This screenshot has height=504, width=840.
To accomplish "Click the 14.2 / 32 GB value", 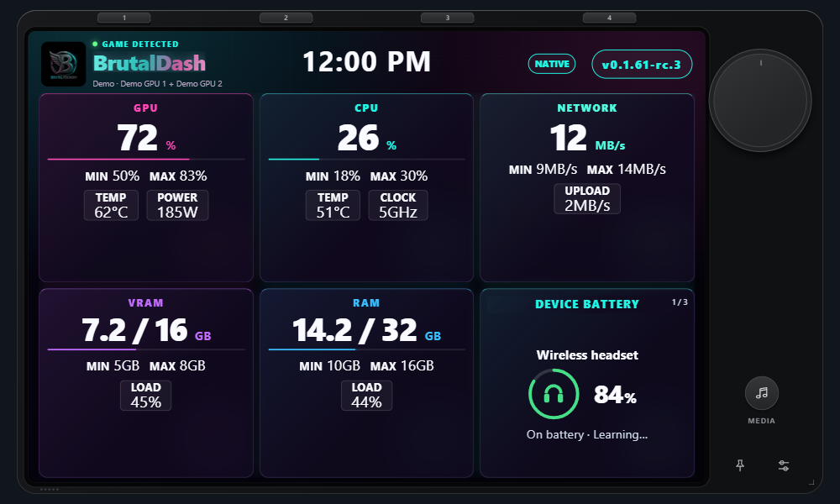I will (367, 330).
